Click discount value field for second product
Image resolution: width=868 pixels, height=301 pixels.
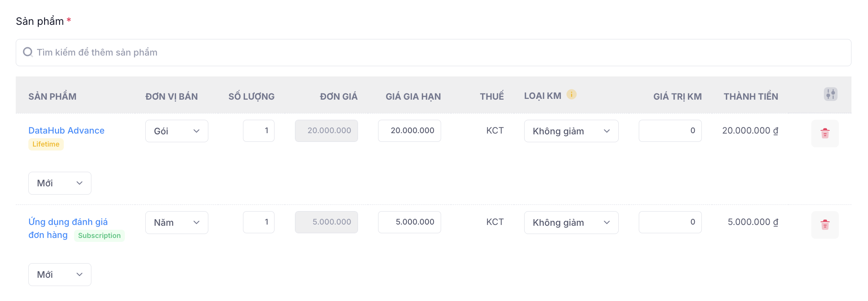click(x=670, y=222)
